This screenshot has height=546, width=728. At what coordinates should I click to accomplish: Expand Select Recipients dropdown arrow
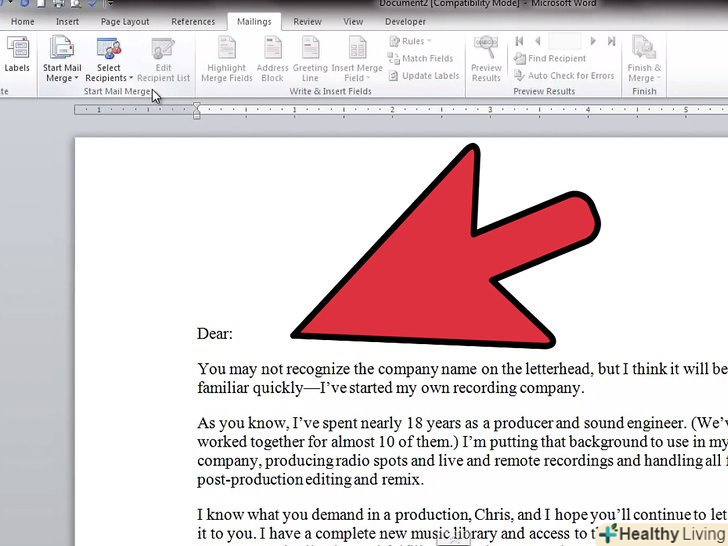coord(131,78)
